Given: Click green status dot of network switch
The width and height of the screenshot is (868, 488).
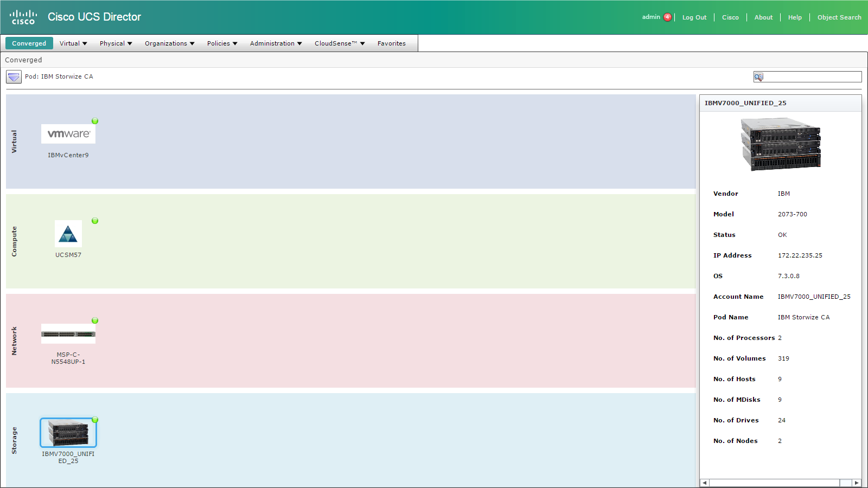Looking at the screenshot, I should (x=95, y=320).
